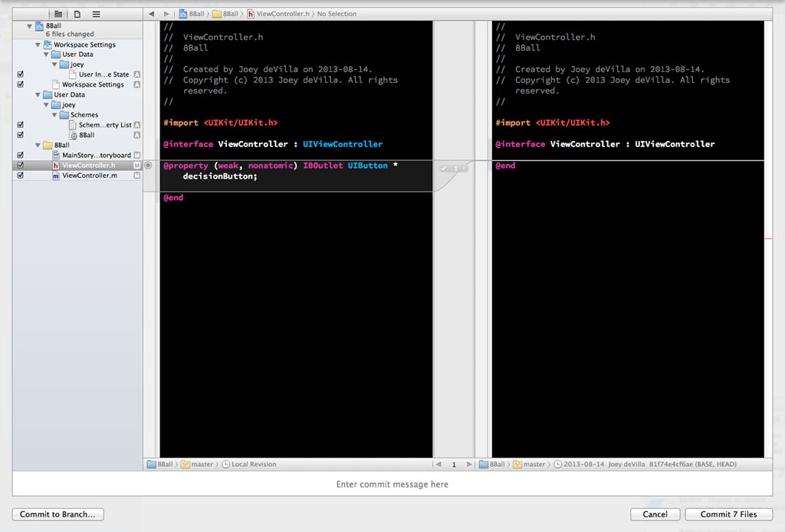This screenshot has height=532, width=785.
Task: Click the 8Ball folder breadcrumb under the right pane
Action: [x=492, y=465]
